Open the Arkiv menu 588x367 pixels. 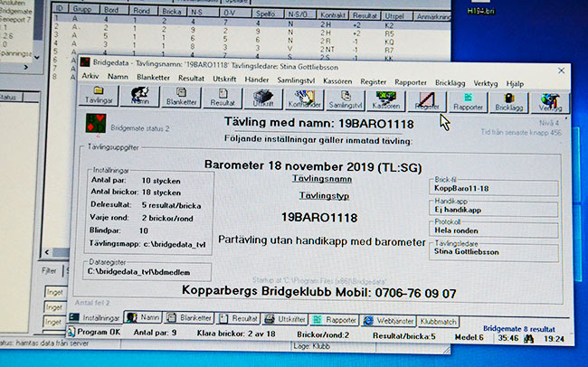point(90,76)
